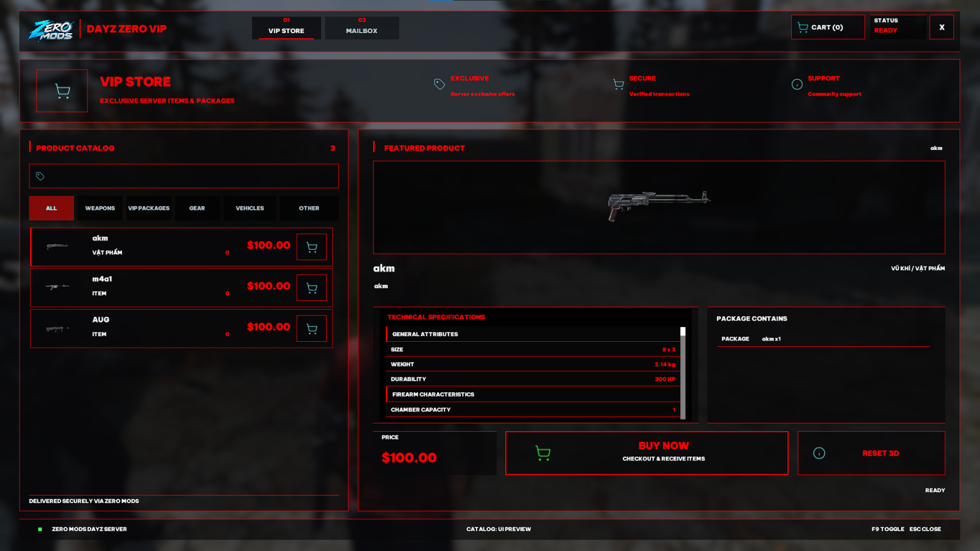Select the General Attributes section header
The height and width of the screenshot is (551, 980).
[x=533, y=334]
